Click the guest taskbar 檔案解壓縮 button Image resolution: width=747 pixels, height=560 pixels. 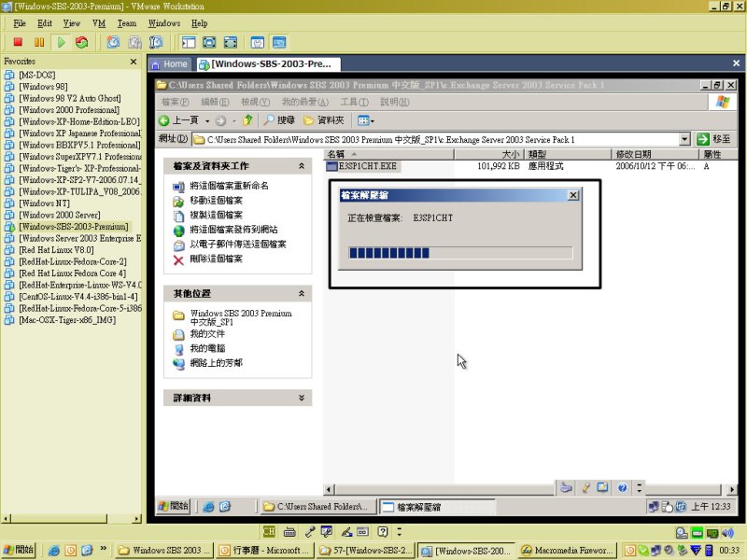(x=437, y=507)
